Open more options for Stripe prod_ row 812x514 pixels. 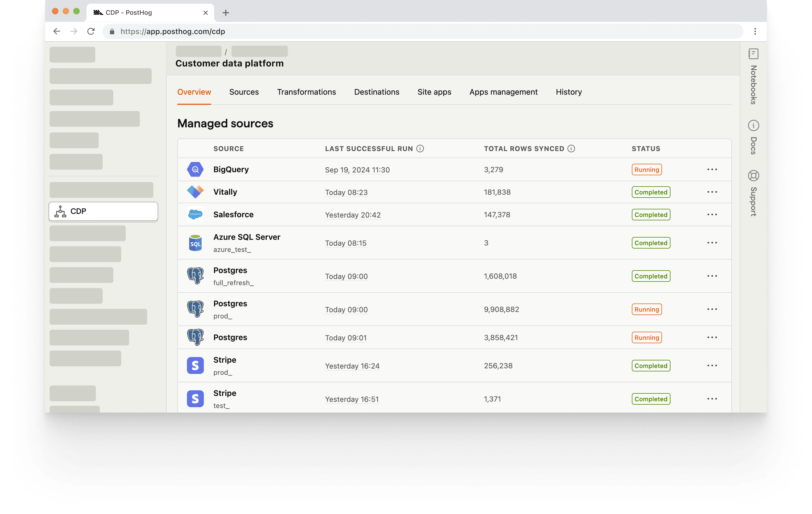click(x=712, y=365)
